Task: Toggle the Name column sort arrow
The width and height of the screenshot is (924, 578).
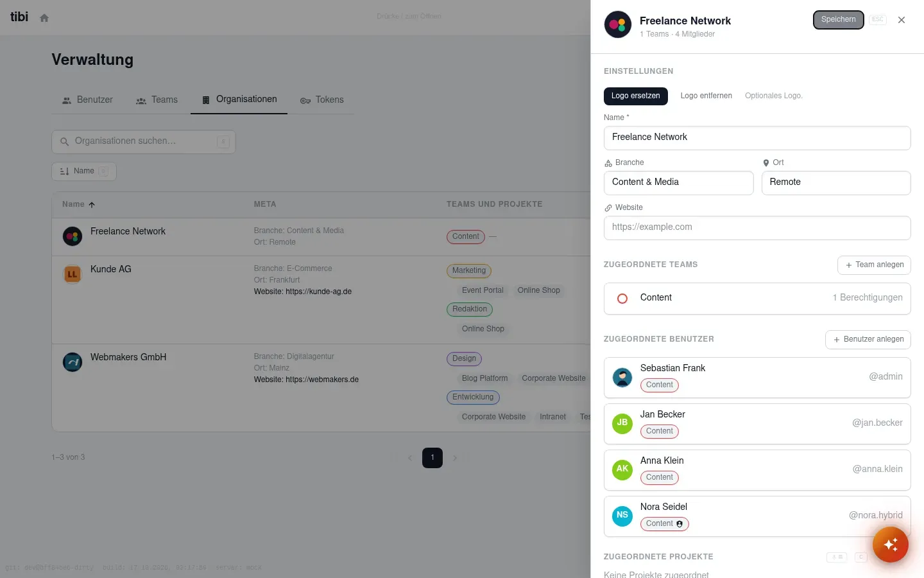Action: (x=92, y=205)
